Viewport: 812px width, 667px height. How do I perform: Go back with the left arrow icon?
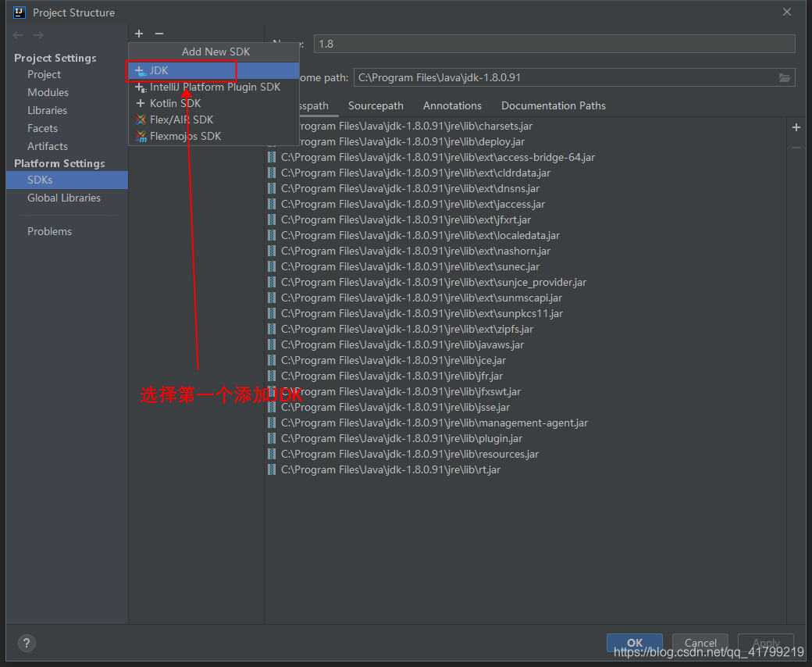coord(18,35)
